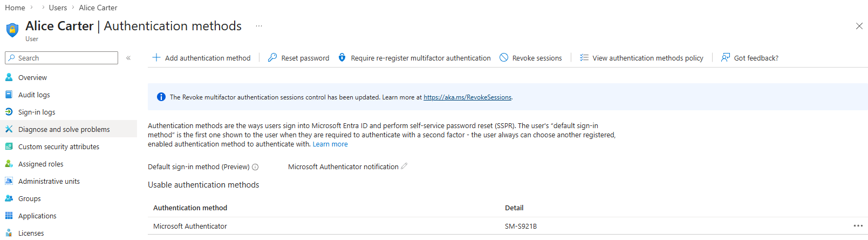Click the Diagnose and solve problems wrench icon
The width and height of the screenshot is (868, 240).
[9, 129]
